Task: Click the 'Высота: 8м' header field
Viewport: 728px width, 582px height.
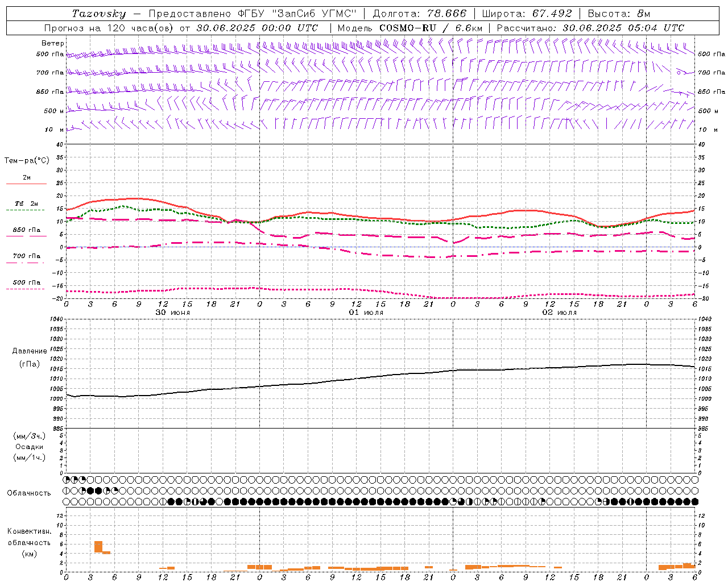Action: [619, 14]
